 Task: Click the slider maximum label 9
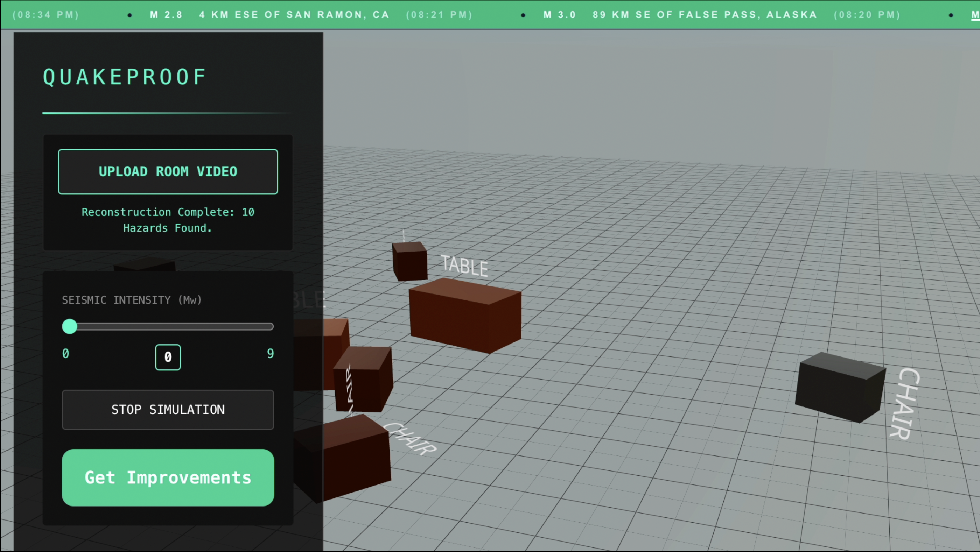click(270, 354)
